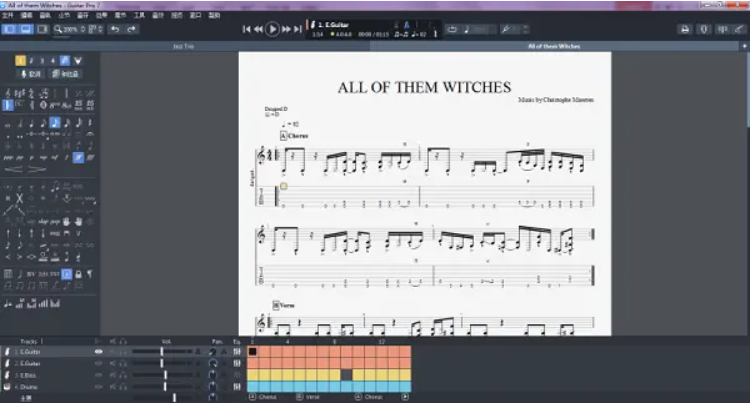
Task: Toggle visibility eye of first E.Guitar track
Action: point(98,352)
